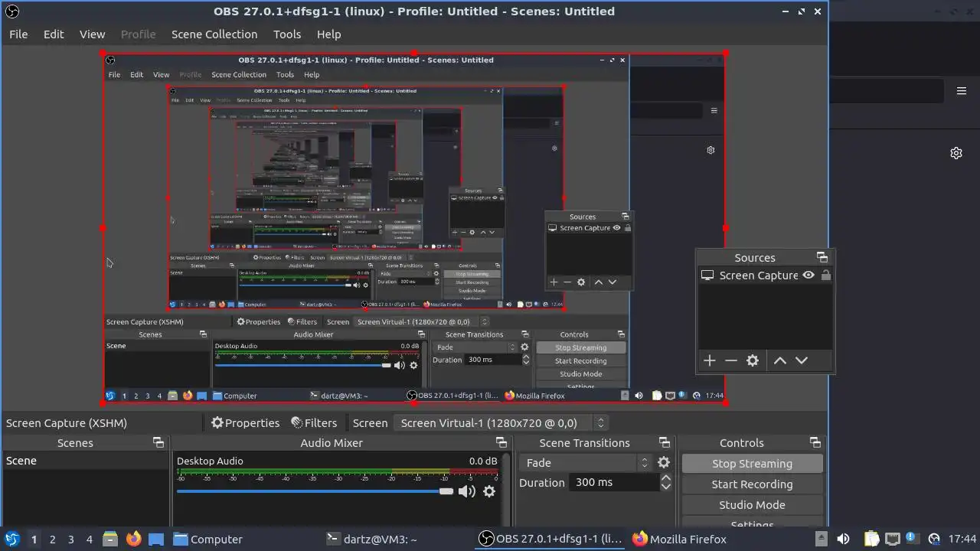The height and width of the screenshot is (551, 980).
Task: Open the notification info tray icon
Action: pos(912,538)
